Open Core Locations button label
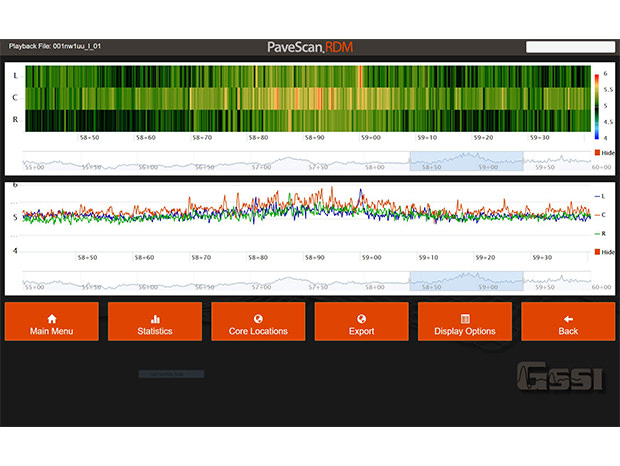Screen dimensions: 620x466 tap(258, 331)
